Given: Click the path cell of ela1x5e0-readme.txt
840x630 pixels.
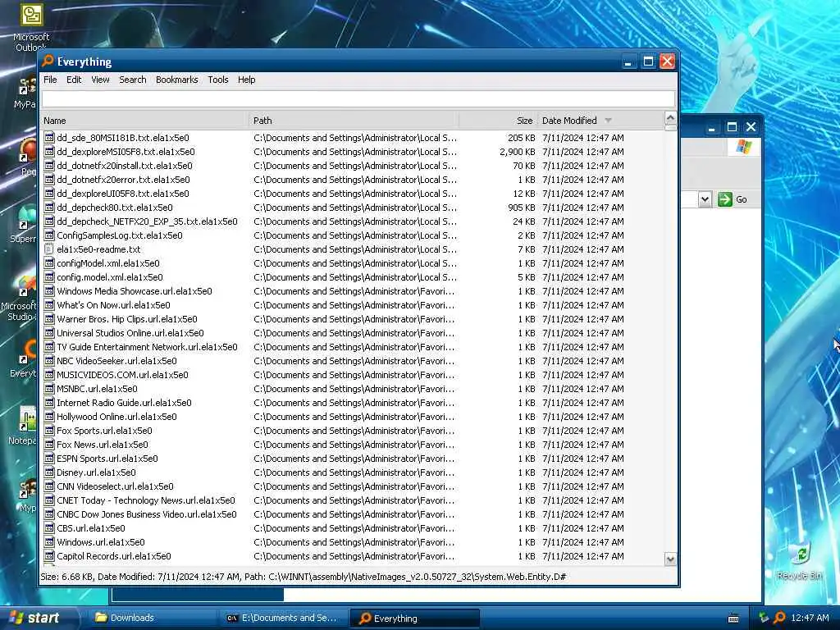Looking at the screenshot, I should [x=354, y=249].
